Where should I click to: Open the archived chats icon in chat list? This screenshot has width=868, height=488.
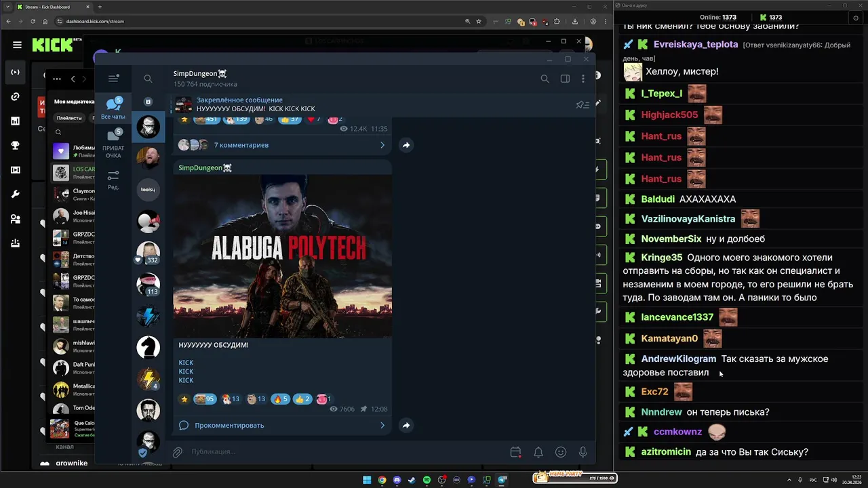click(x=148, y=102)
